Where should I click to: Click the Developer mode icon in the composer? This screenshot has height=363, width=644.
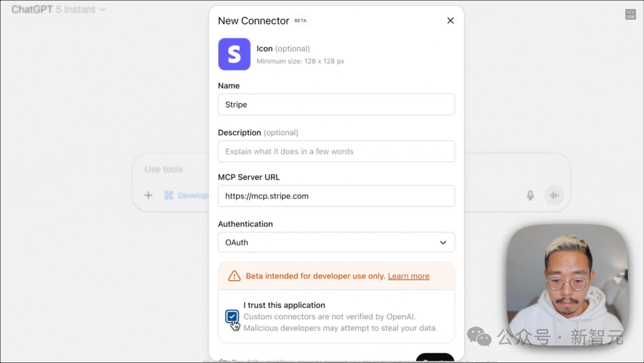click(169, 195)
